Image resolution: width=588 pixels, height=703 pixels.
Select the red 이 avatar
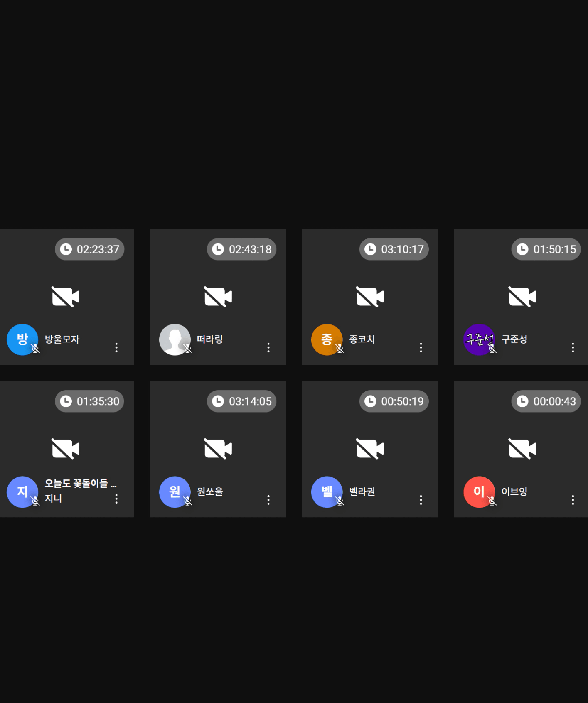click(479, 492)
